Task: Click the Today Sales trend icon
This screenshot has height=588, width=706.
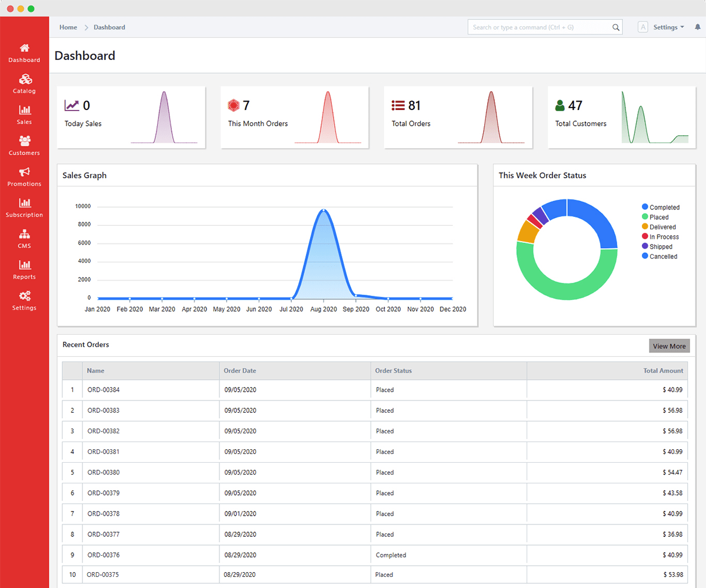Action: (72, 106)
